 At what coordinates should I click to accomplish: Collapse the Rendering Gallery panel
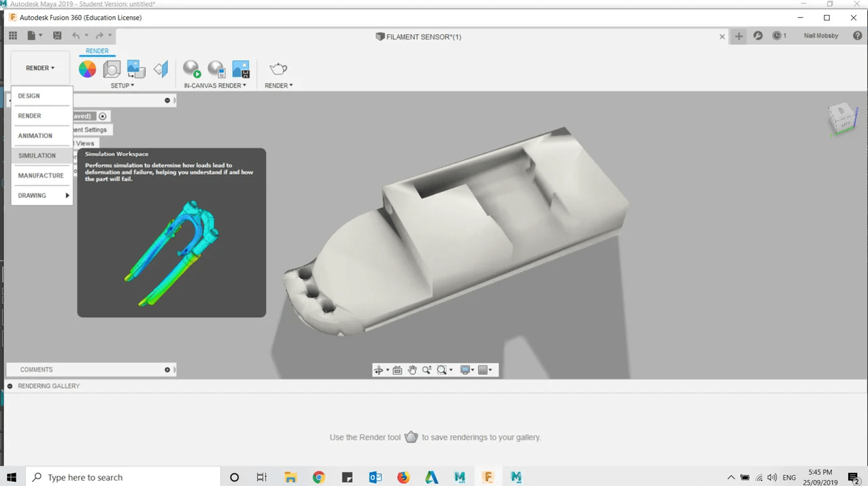point(10,386)
